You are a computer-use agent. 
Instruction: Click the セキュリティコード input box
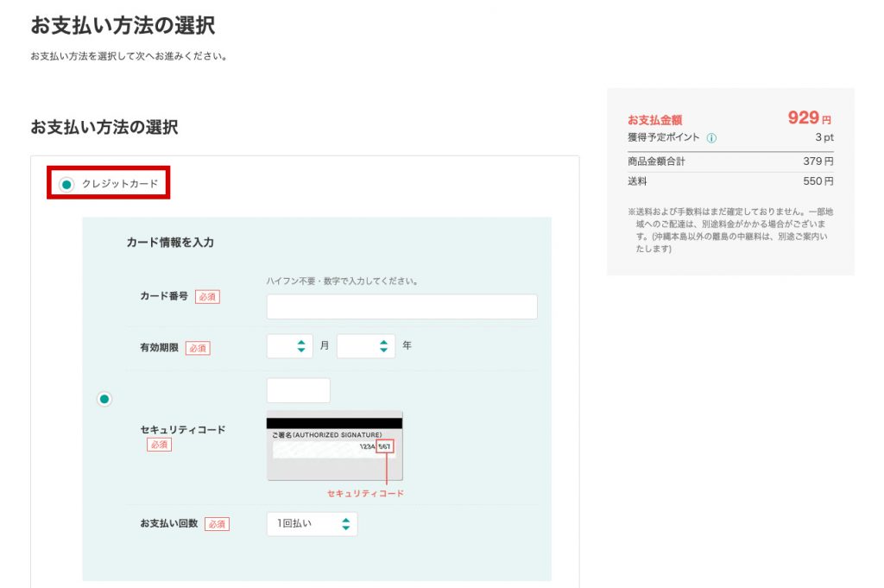(298, 390)
